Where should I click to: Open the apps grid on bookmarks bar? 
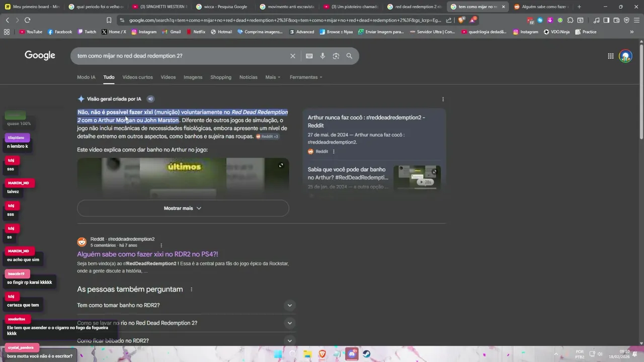tap(7, 32)
